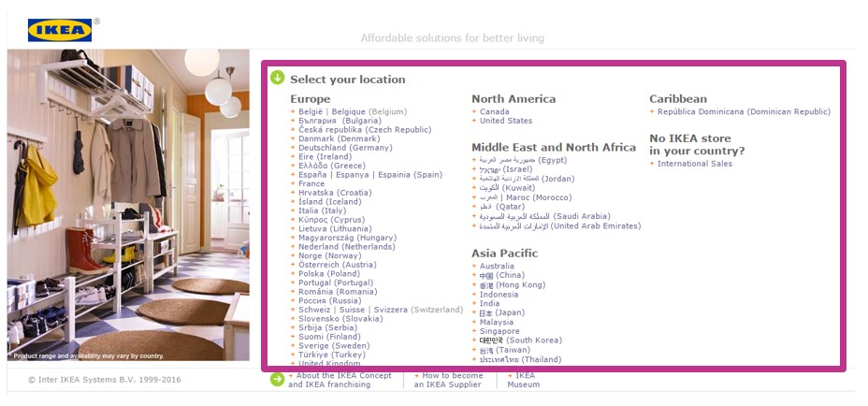Choose Éire (Ireland)
The height and width of the screenshot is (406, 868).
(x=325, y=156)
